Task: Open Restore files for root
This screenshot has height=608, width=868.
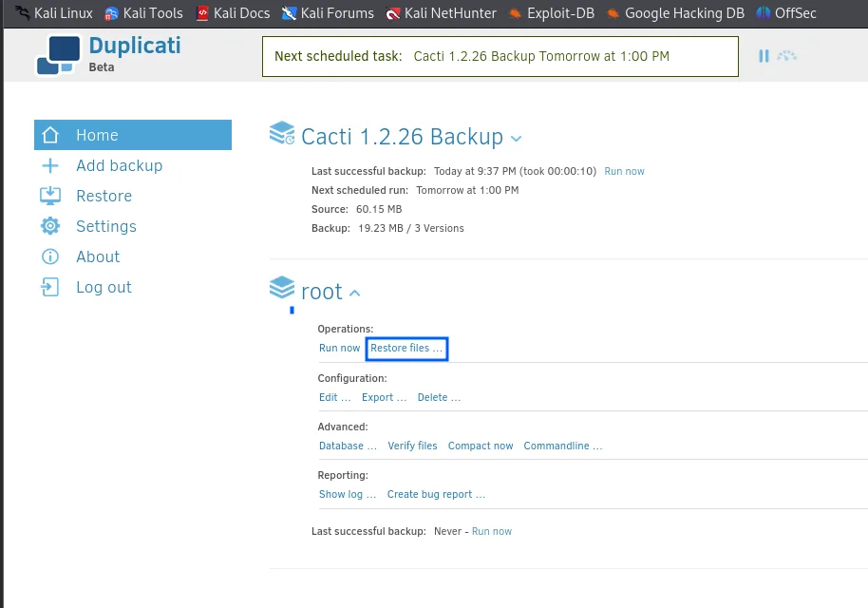Action: pyautogui.click(x=406, y=349)
